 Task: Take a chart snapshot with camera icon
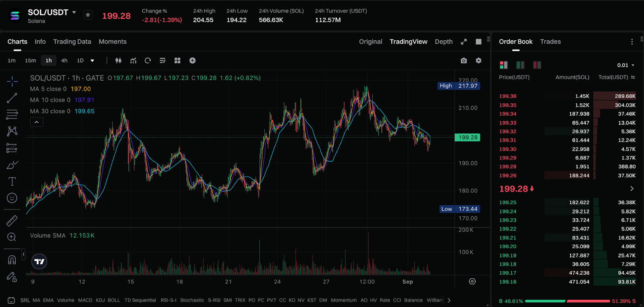click(x=464, y=60)
